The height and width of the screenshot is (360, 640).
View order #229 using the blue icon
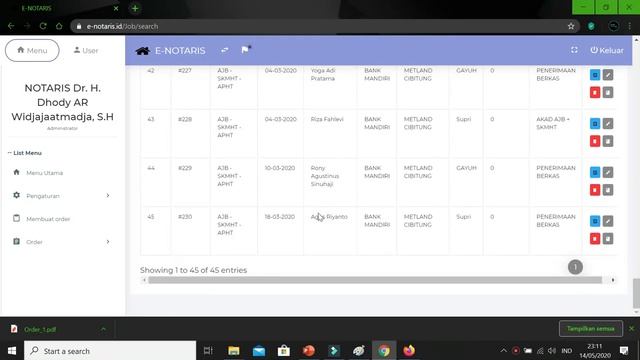tap(595, 172)
